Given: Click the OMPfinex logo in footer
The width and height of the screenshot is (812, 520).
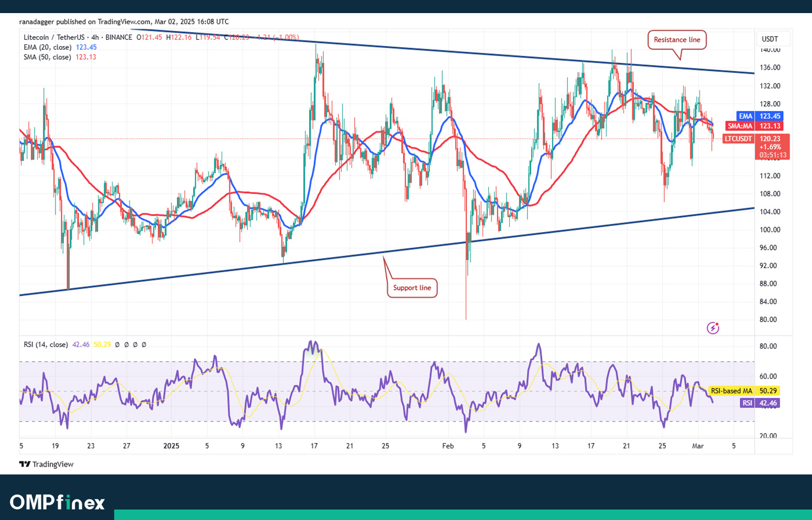Looking at the screenshot, I should pyautogui.click(x=57, y=502).
